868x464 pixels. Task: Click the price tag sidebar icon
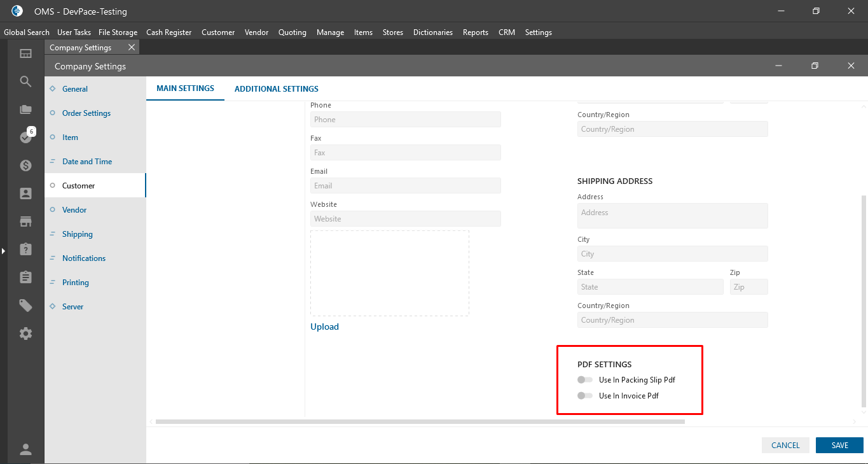25,306
